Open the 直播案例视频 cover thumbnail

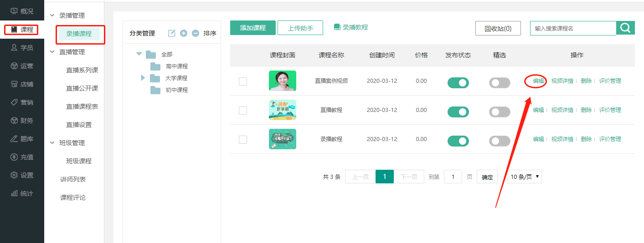283,81
